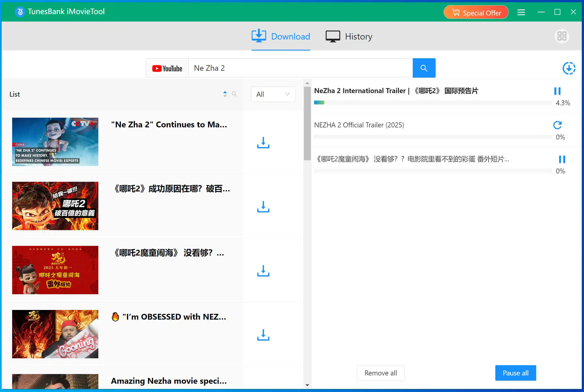
Task: Select the 《哪吒2魔童闹海》没看够 list title
Action: pos(169,253)
